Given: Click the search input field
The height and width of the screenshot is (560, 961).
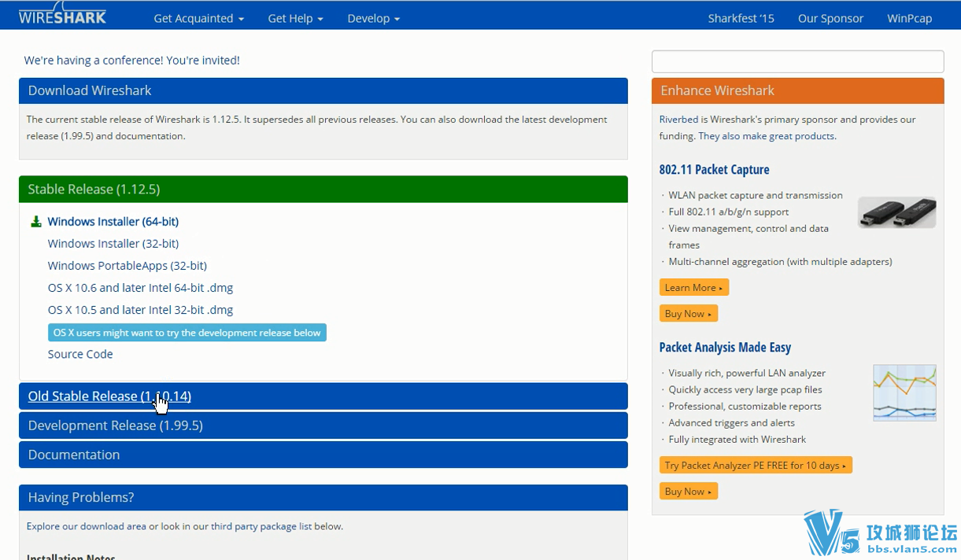Looking at the screenshot, I should pyautogui.click(x=797, y=61).
